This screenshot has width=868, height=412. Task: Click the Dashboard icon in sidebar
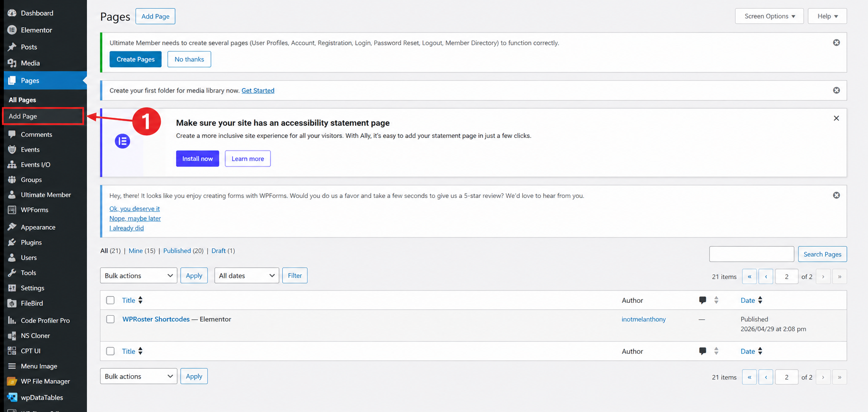(12, 13)
